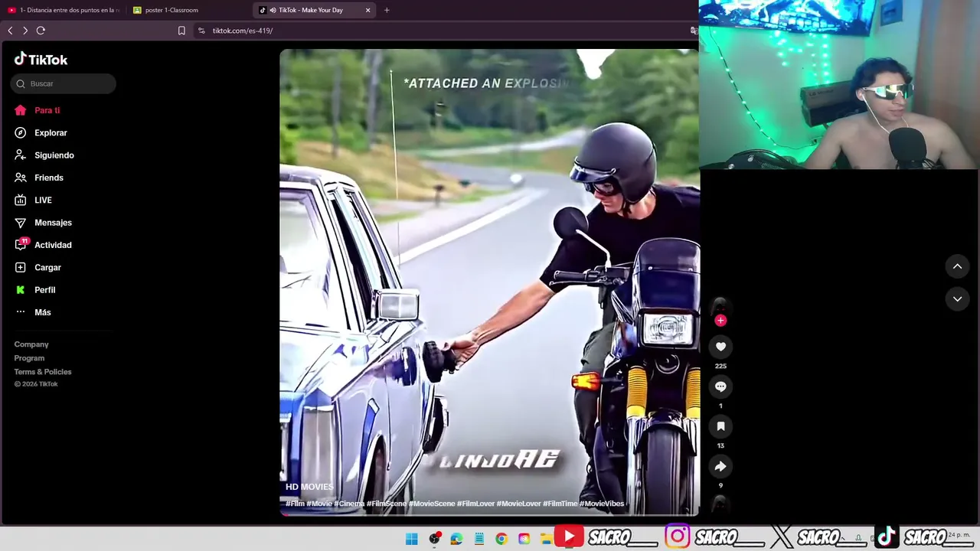Select the TikTok - Make Your Day tab

tap(315, 10)
